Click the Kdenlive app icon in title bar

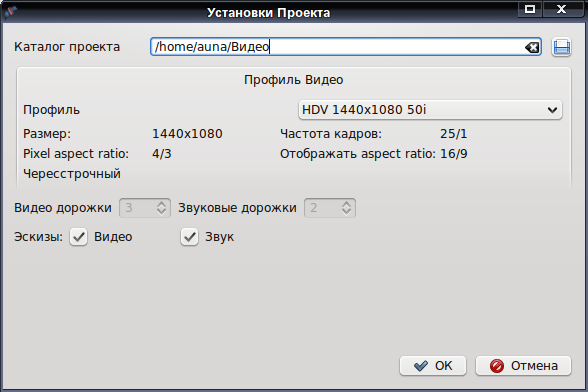click(10, 12)
